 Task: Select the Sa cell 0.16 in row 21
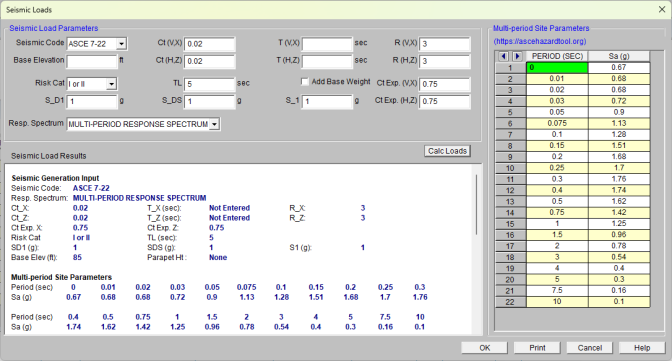click(x=619, y=291)
